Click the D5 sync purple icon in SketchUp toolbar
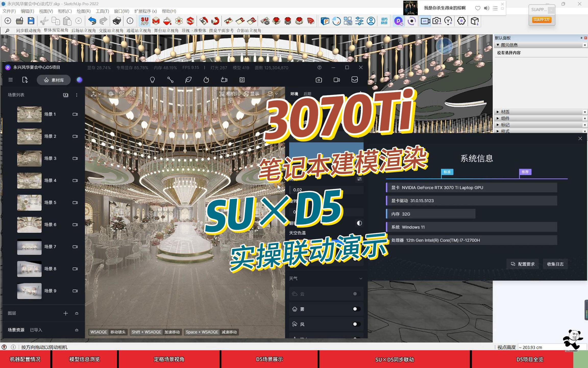 pyautogui.click(x=398, y=21)
